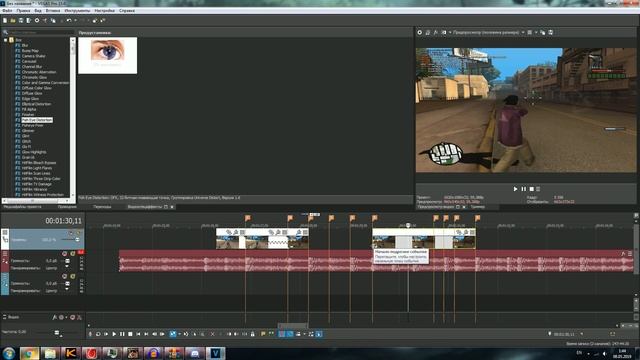Click the split screen view icon in the preview toolbar
This screenshot has width=640, height=360.
point(444,32)
